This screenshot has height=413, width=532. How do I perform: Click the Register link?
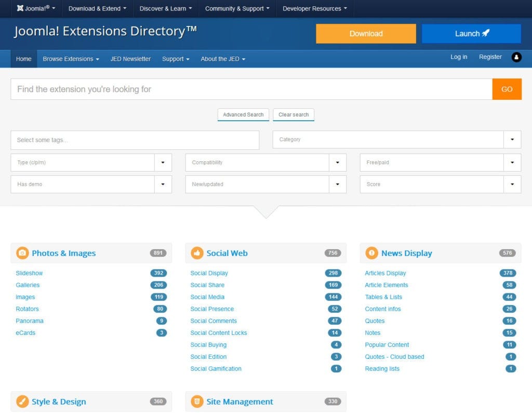pos(490,57)
